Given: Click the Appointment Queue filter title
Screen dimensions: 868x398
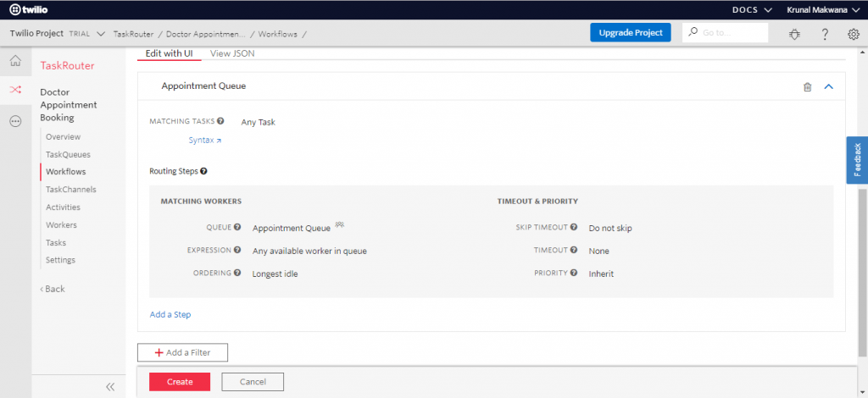Looking at the screenshot, I should [x=203, y=86].
